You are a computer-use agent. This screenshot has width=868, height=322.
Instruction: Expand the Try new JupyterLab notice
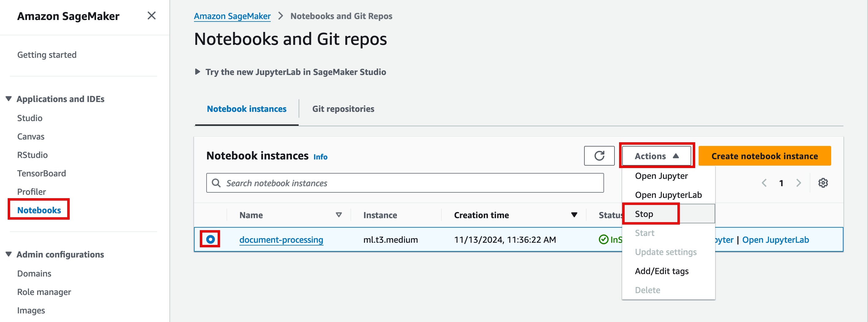pyautogui.click(x=198, y=72)
